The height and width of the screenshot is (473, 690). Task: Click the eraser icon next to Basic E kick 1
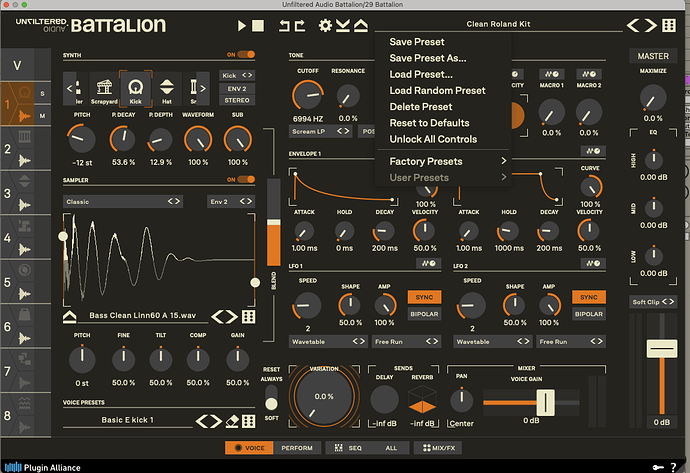click(232, 421)
